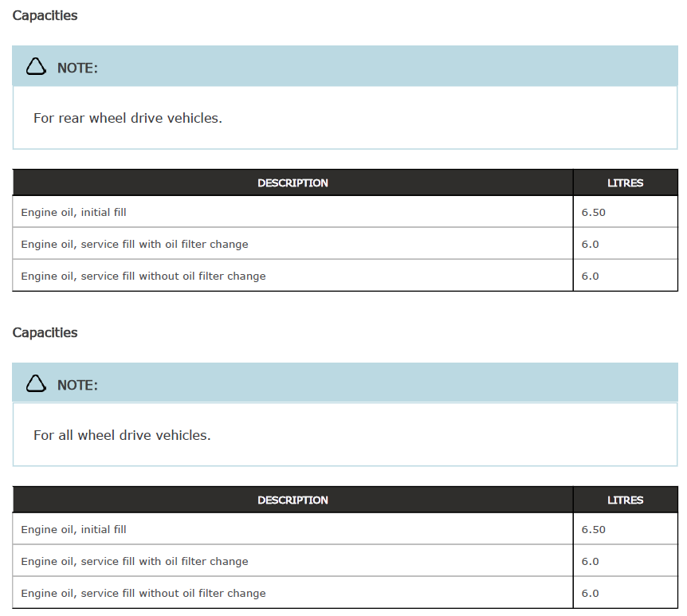
Task: Select the 'For rear wheel drive vehicles.' note text
Action: coord(128,118)
